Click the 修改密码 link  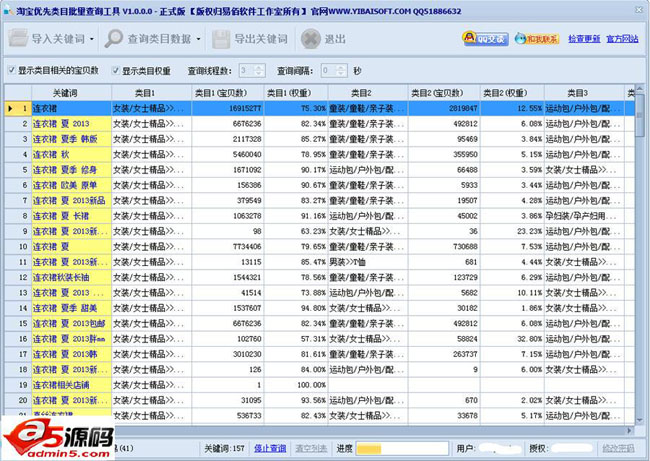coord(618,448)
